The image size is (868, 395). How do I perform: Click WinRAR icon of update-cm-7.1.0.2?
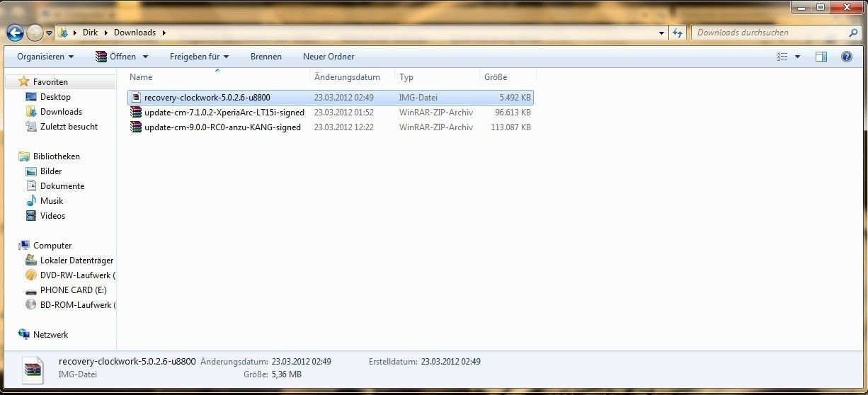click(136, 113)
